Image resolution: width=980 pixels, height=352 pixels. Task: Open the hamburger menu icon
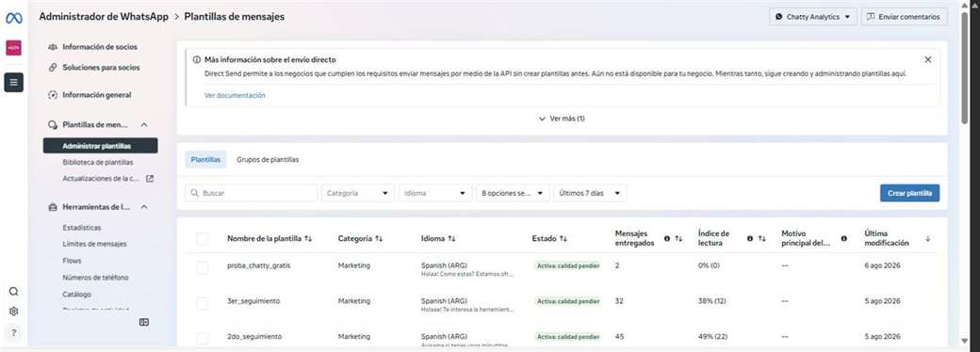point(14,83)
